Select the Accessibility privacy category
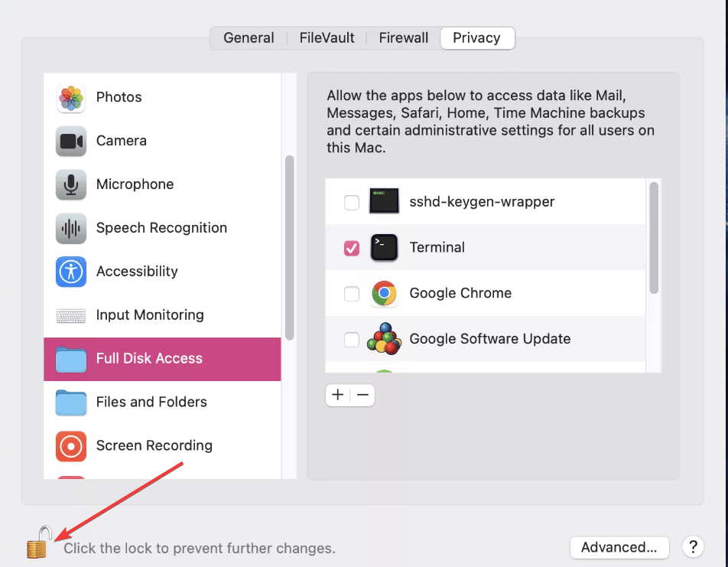The width and height of the screenshot is (728, 567). (x=137, y=272)
